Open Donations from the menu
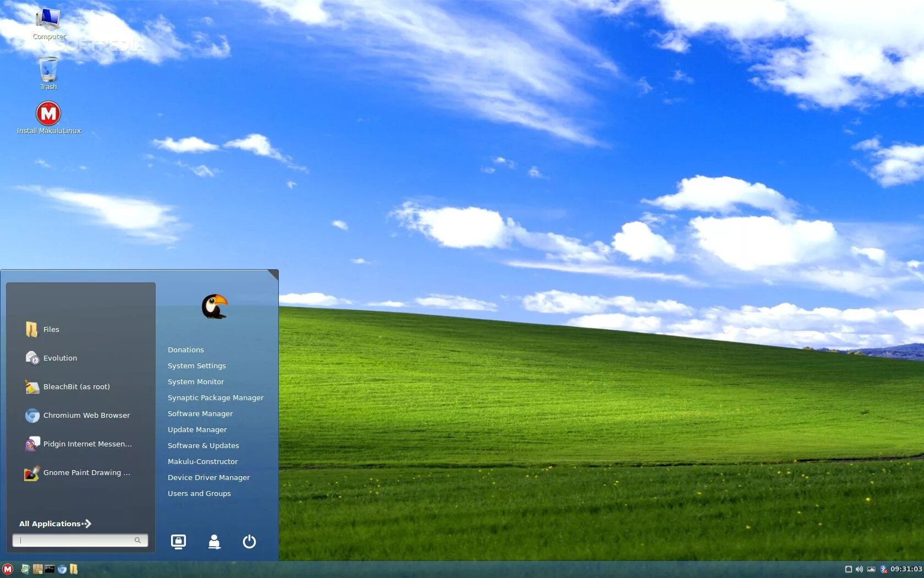 tap(186, 350)
